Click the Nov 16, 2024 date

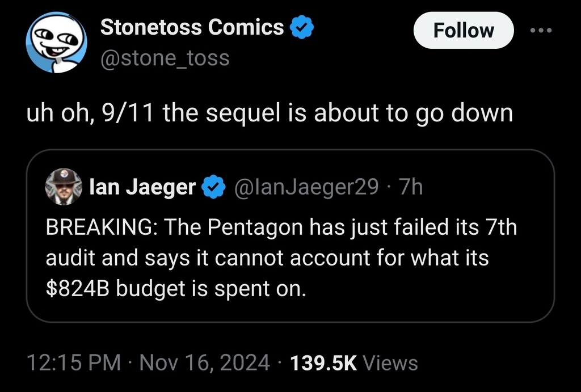[x=205, y=363]
